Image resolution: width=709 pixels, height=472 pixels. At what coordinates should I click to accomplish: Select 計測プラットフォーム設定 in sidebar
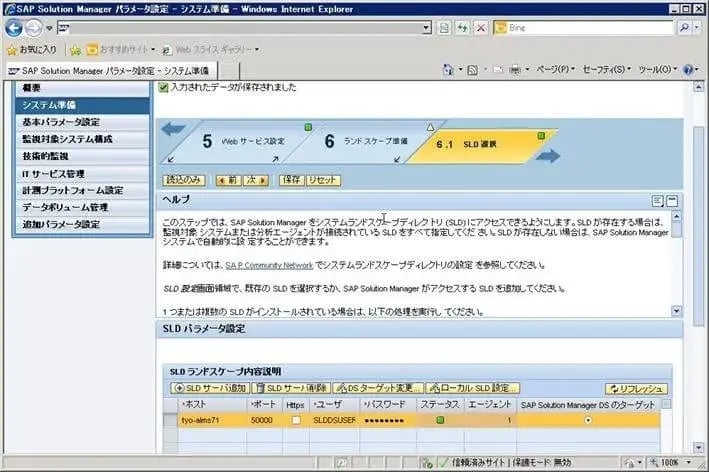pos(82,190)
